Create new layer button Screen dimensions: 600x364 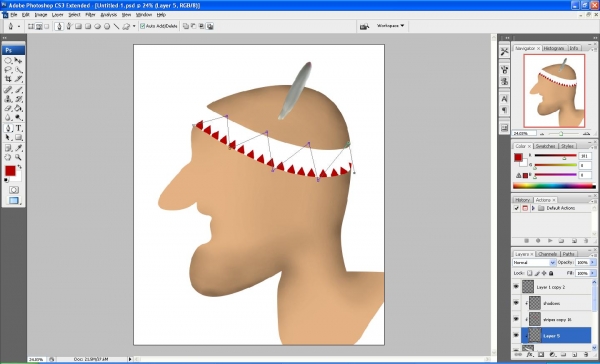click(575, 355)
